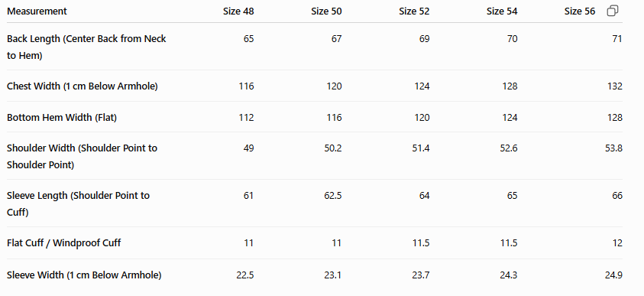Click sleeve width value 24.9
Viewport: 644px width, 296px height.
[613, 275]
